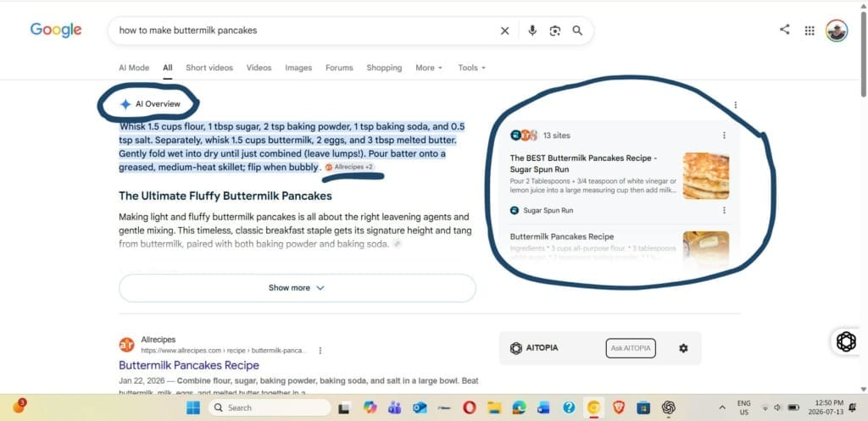Open the Google apps grid

(x=810, y=31)
